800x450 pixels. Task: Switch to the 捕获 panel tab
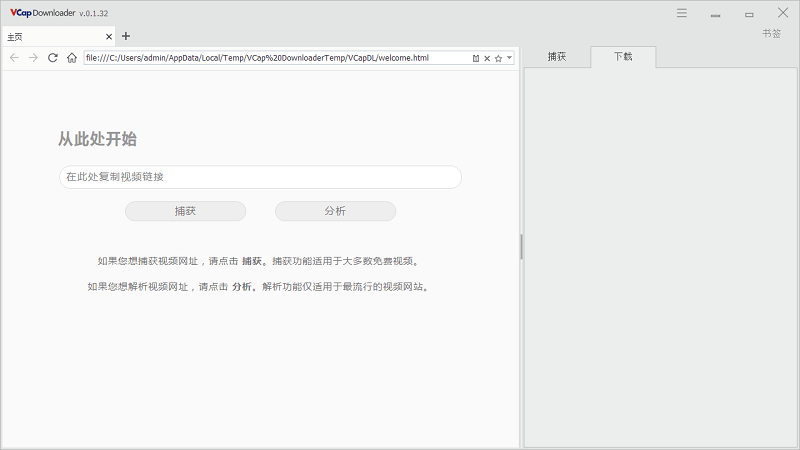[x=556, y=57]
